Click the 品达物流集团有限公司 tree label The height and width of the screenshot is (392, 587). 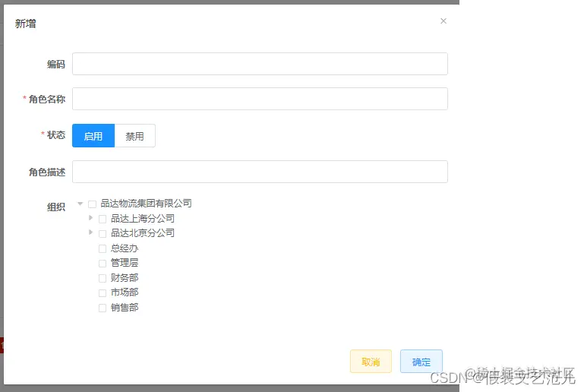pyautogui.click(x=146, y=204)
